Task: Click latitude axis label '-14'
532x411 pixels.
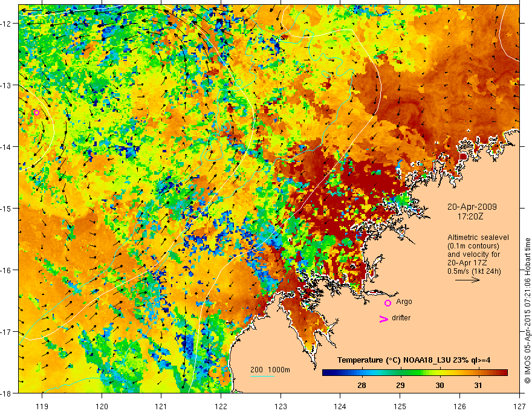Action: coord(7,147)
